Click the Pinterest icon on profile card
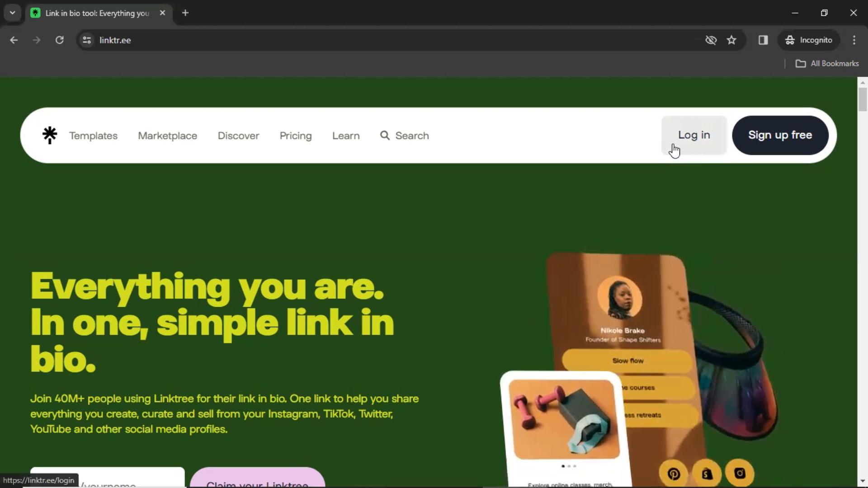The width and height of the screenshot is (868, 488). [x=673, y=473]
